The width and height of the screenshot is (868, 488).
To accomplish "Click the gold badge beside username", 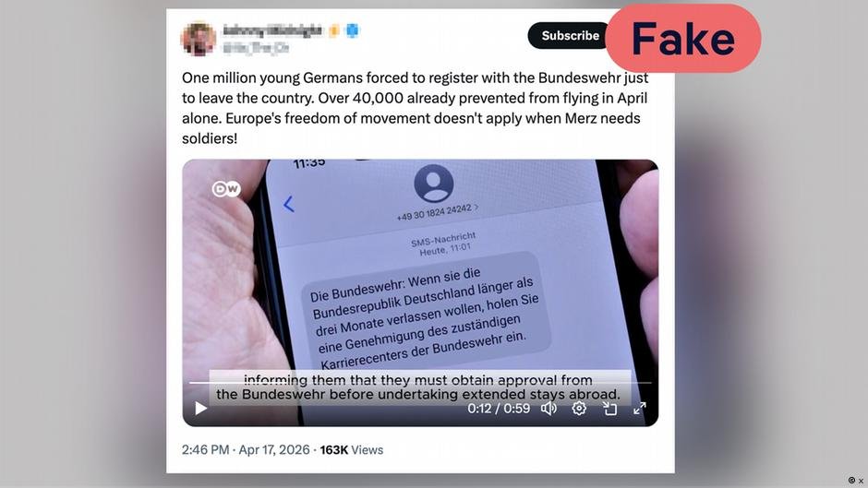I will coord(334,30).
